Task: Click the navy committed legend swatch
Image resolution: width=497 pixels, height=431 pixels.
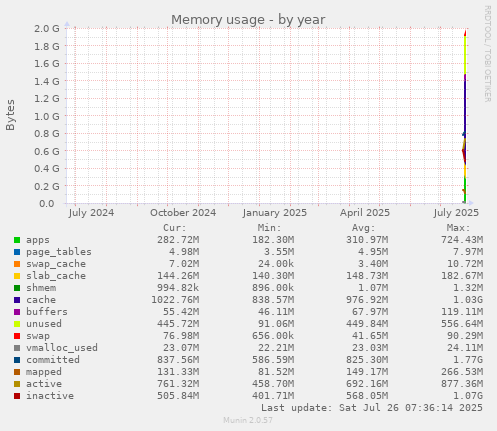Action: point(17,360)
